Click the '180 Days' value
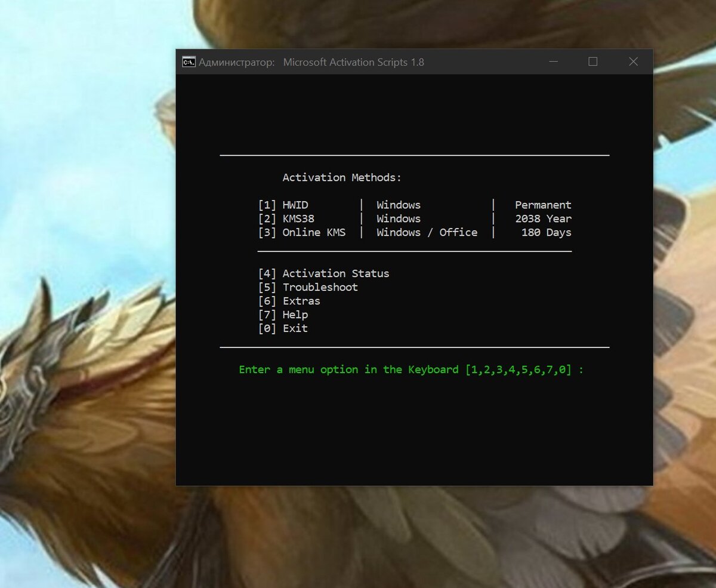Screen dimensions: 716x588 (x=546, y=232)
